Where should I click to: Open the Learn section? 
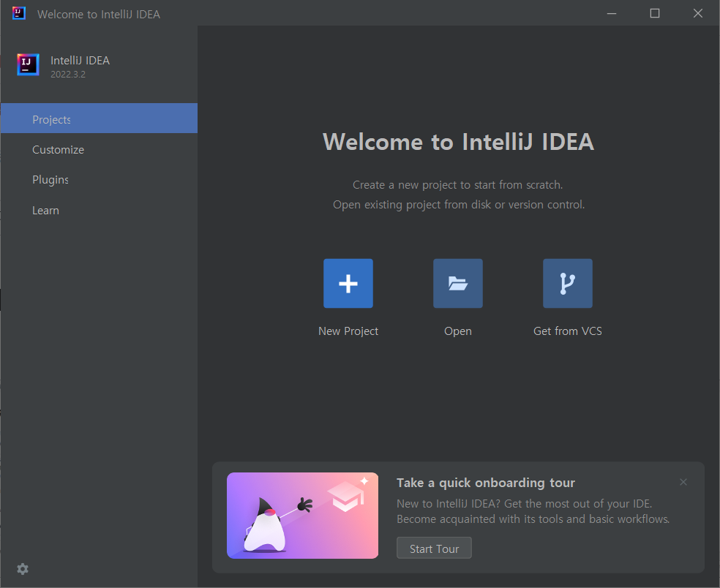[x=45, y=210]
